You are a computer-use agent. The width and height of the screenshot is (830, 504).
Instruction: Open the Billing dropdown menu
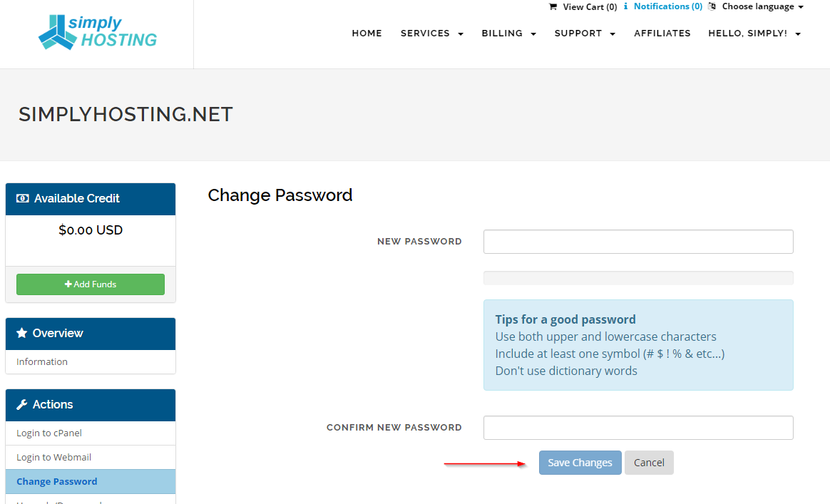pos(508,34)
